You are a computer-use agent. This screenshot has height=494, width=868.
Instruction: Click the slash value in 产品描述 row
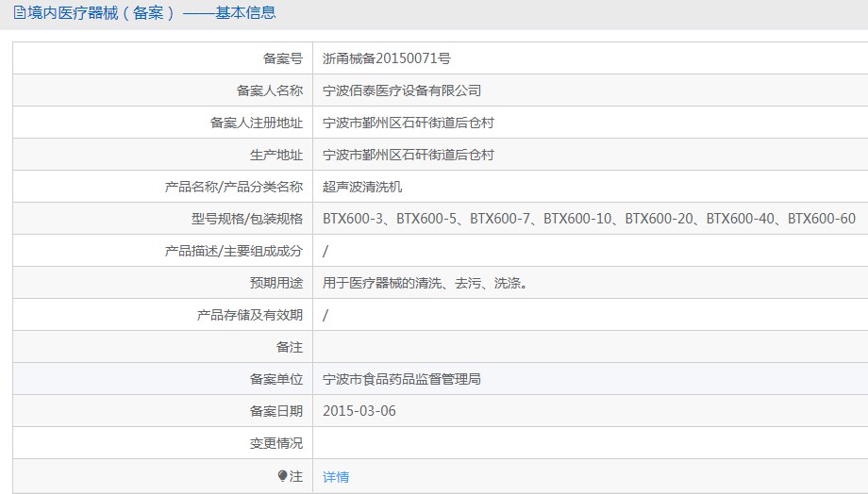coord(325,251)
